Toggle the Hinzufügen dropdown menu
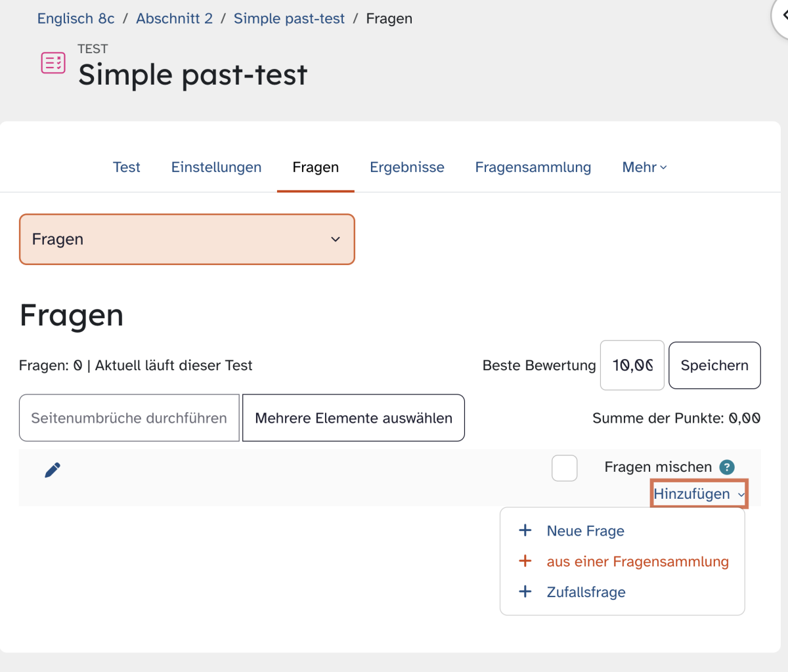The width and height of the screenshot is (788, 672). click(x=699, y=494)
